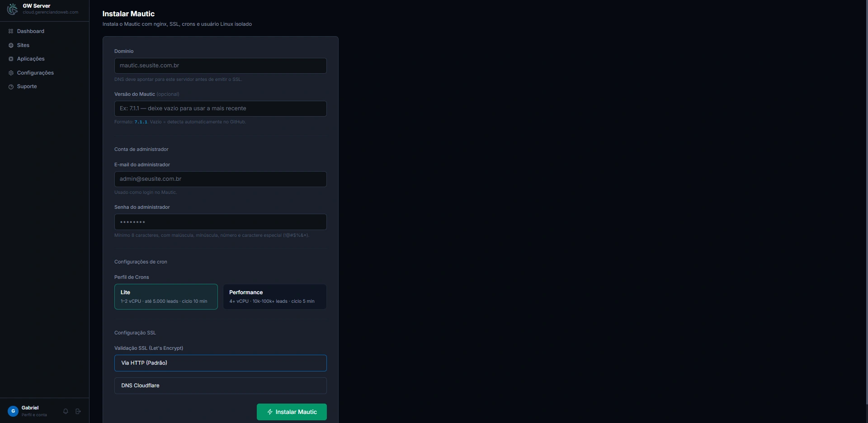Click the Senha do administrador password field
This screenshot has width=868, height=423.
click(221, 222)
